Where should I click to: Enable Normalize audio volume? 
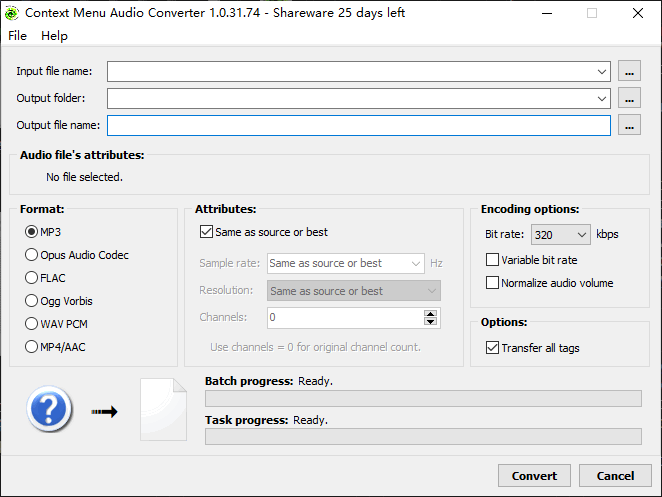pyautogui.click(x=492, y=283)
